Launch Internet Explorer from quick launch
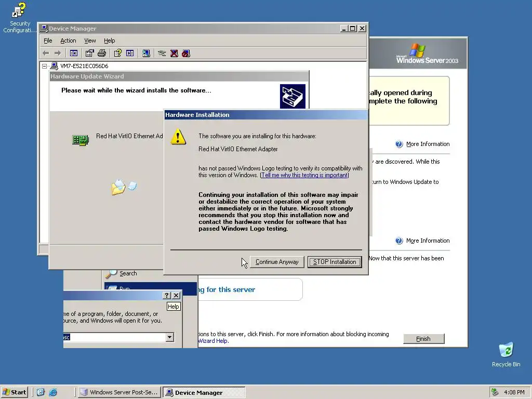 tap(53, 392)
